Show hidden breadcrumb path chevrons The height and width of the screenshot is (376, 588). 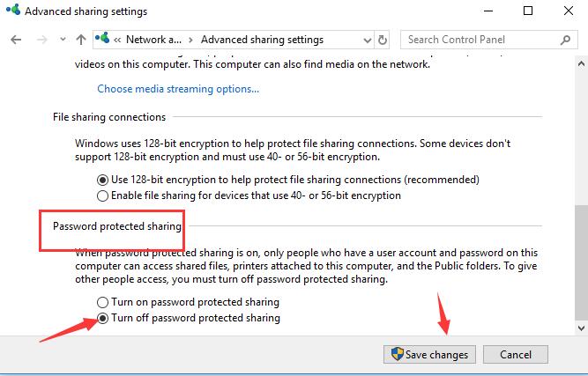(117, 40)
